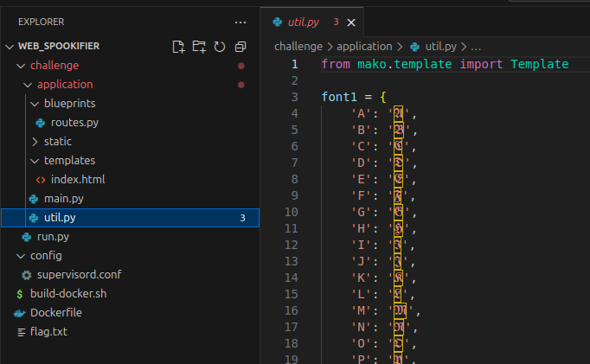Collapse all folders in Explorer
590x364 pixels.
point(240,47)
